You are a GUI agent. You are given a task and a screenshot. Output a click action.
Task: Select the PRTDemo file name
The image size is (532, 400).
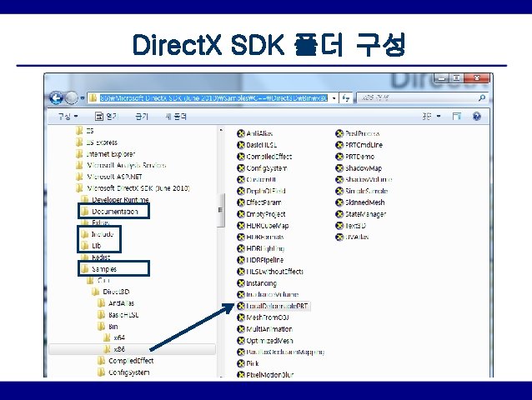[x=359, y=157]
